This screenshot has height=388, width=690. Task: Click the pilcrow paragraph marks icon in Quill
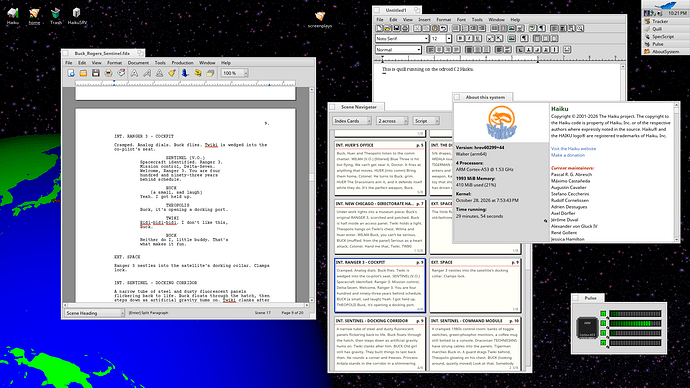[542, 29]
